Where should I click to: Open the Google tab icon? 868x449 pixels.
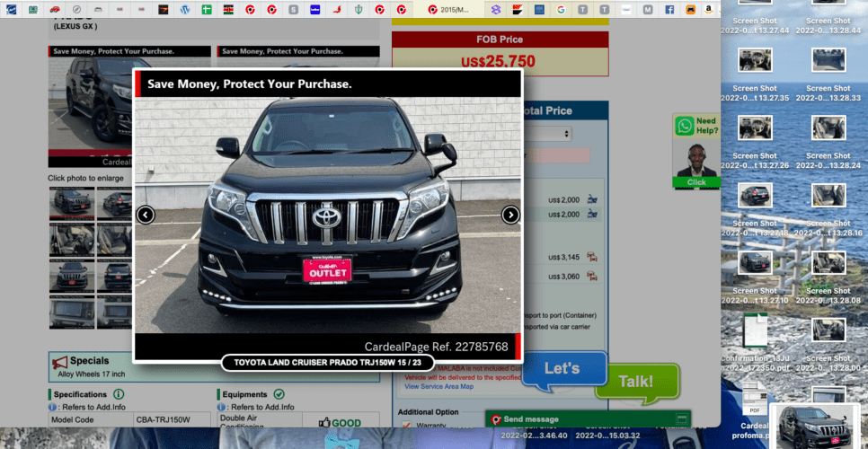(561, 9)
